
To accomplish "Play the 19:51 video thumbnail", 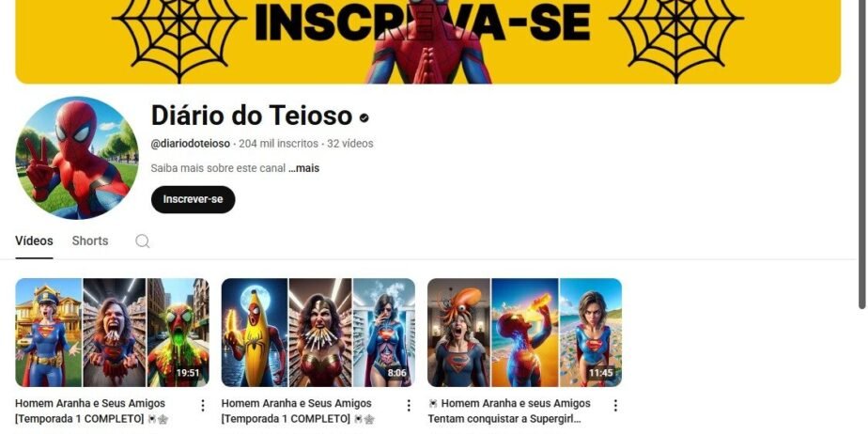I will click(113, 333).
